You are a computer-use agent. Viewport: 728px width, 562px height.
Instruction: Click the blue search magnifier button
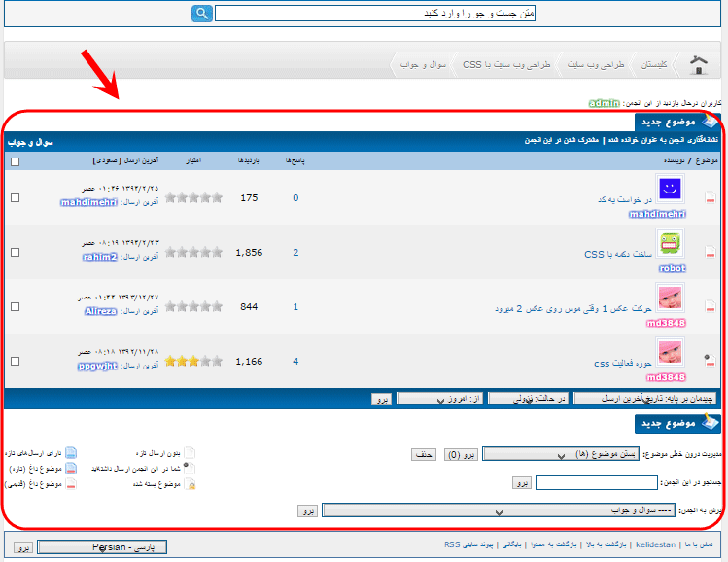point(202,13)
